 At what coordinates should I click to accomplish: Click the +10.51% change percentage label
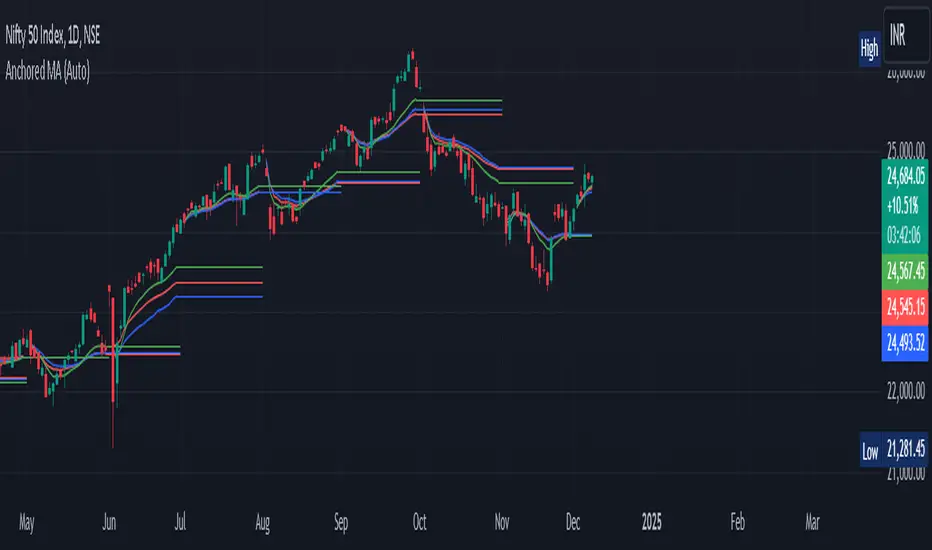tap(903, 206)
